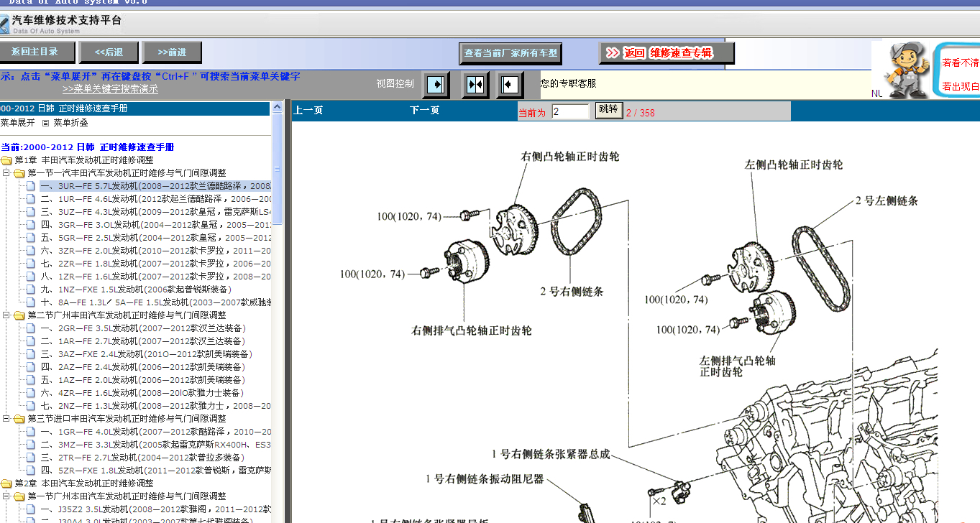Select 一、3UR—FE 5.7L发动机 entry
Viewport: 980px width, 523px height.
155,186
